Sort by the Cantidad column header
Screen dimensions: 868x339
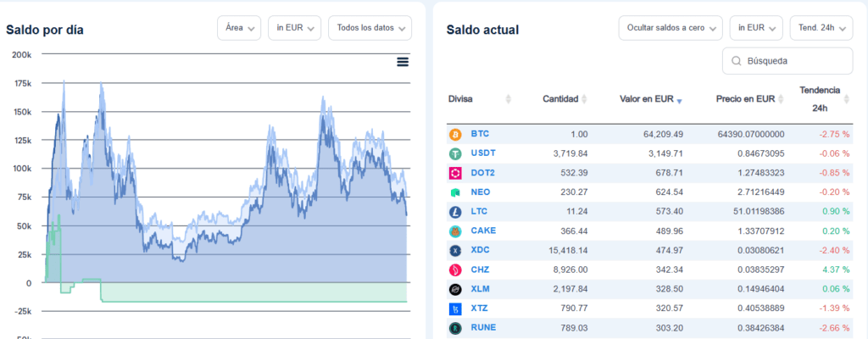565,99
